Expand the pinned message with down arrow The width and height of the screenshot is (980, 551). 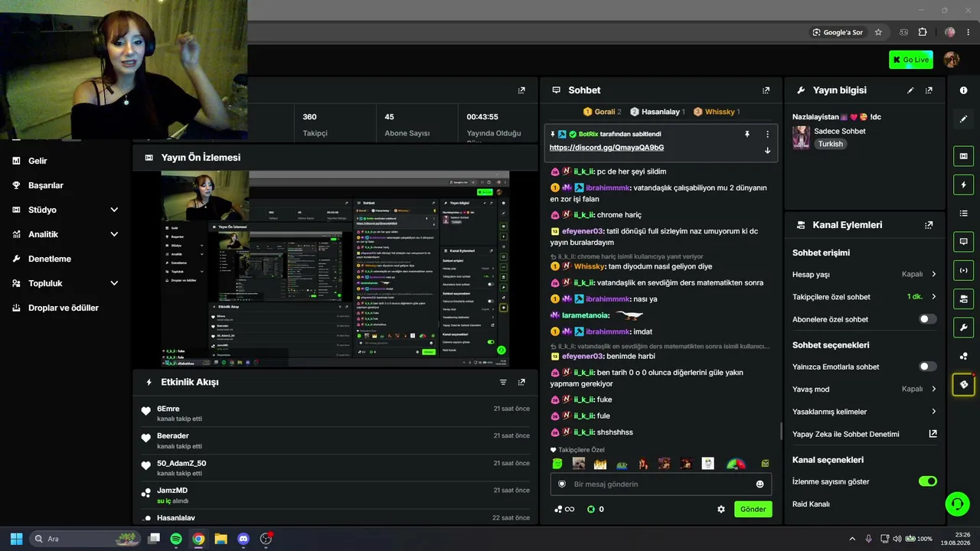(767, 150)
